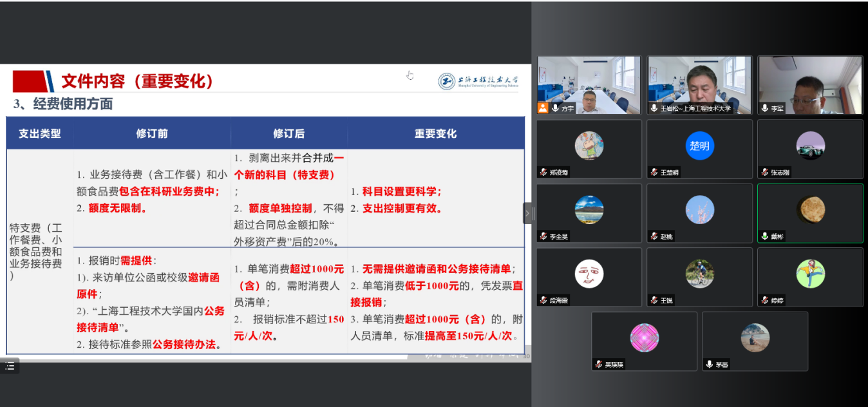Select 张志刚's vintage car avatar tile

coord(810,145)
